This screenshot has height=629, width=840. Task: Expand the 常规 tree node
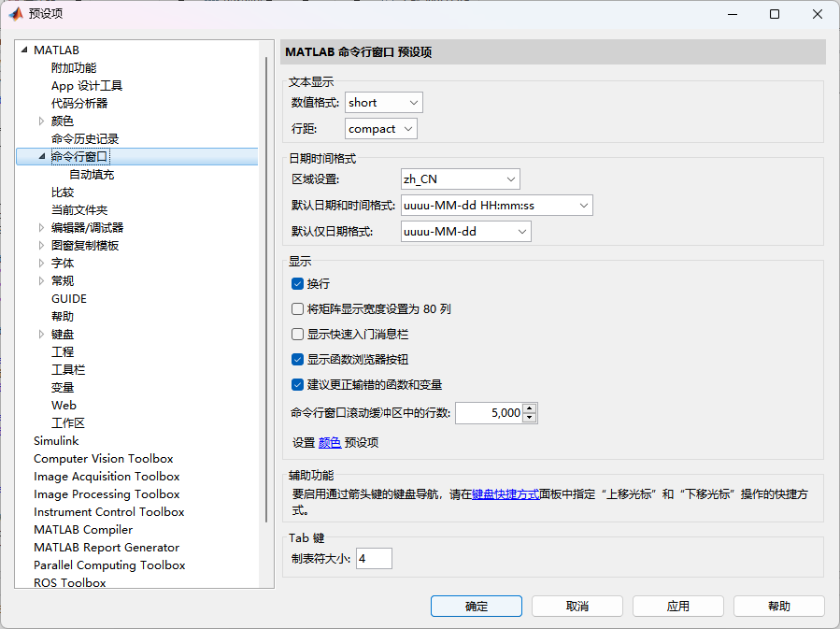[x=41, y=280]
